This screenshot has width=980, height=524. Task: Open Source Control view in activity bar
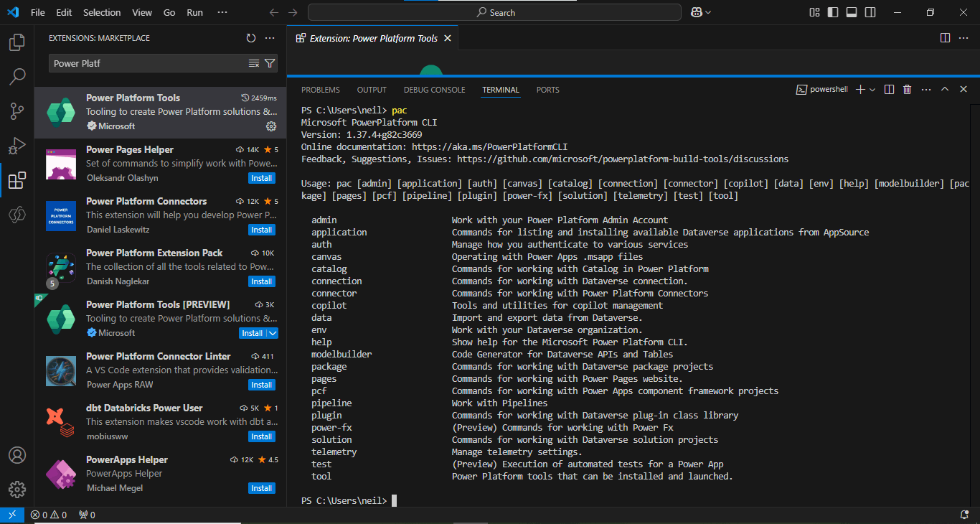(x=17, y=111)
